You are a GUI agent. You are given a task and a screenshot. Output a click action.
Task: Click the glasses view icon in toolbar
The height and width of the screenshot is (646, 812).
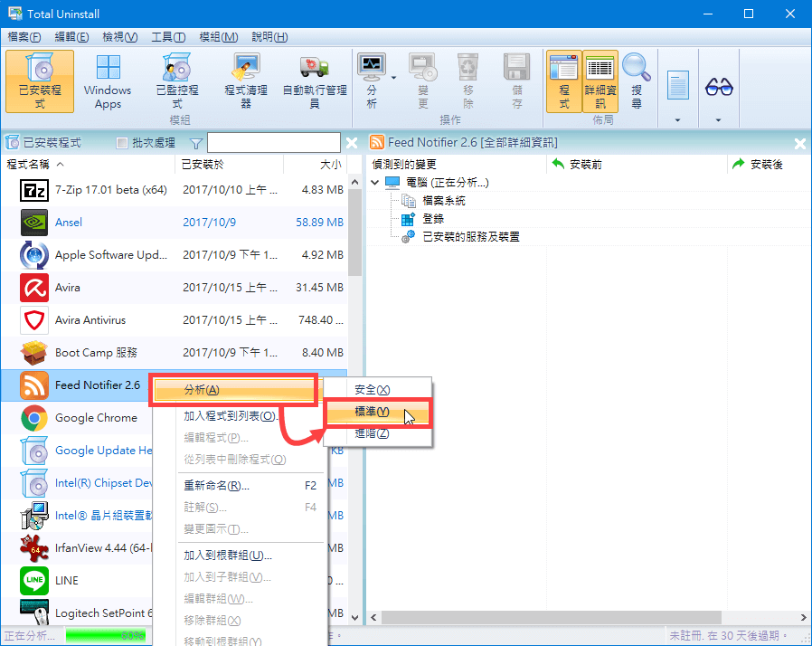[x=719, y=87]
